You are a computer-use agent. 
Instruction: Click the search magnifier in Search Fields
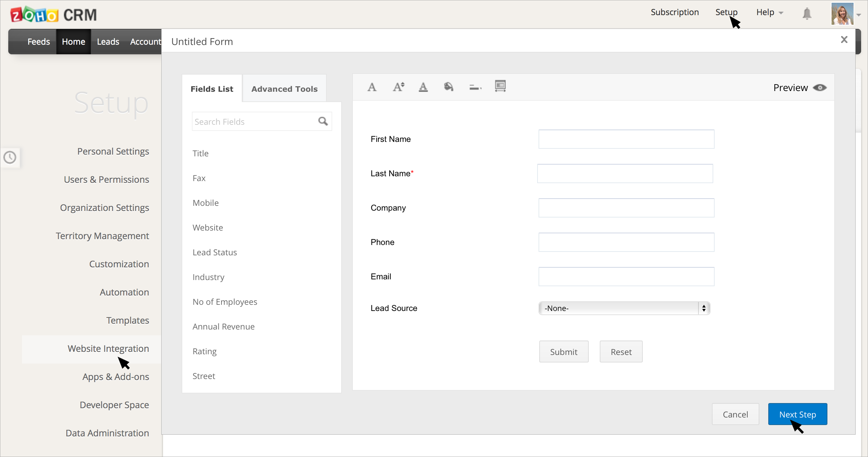click(x=323, y=121)
